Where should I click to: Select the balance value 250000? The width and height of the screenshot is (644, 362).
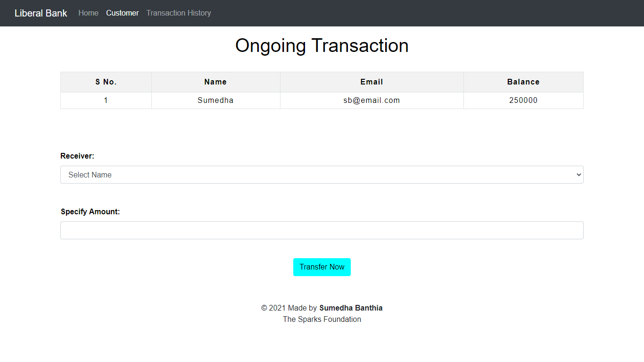coord(523,100)
